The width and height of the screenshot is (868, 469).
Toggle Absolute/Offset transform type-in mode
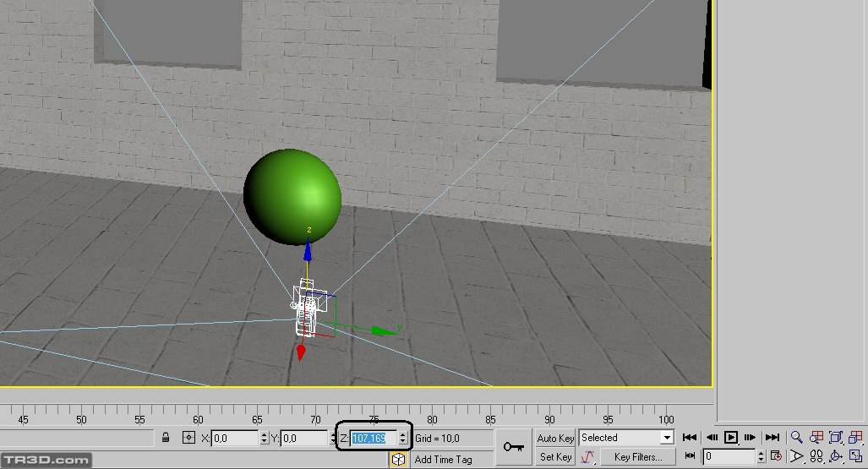click(189, 438)
